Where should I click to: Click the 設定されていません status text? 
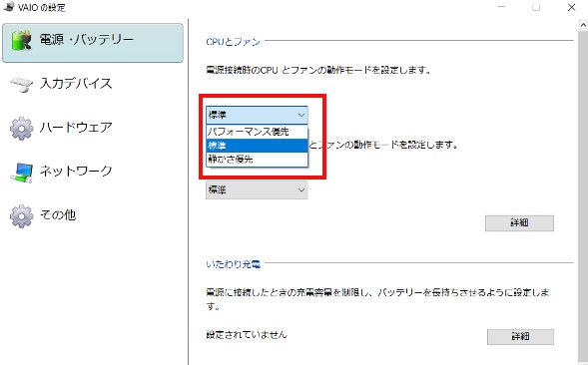point(247,335)
